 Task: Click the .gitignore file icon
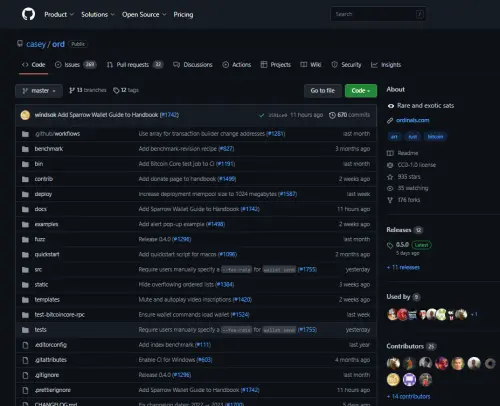[25, 375]
